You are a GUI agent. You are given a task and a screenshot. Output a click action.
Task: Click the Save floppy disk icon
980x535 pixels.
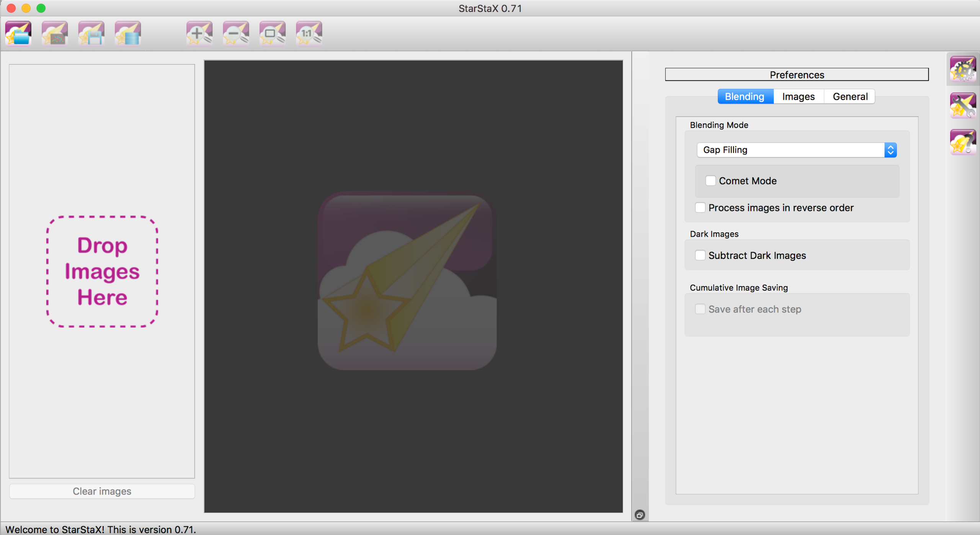point(91,33)
